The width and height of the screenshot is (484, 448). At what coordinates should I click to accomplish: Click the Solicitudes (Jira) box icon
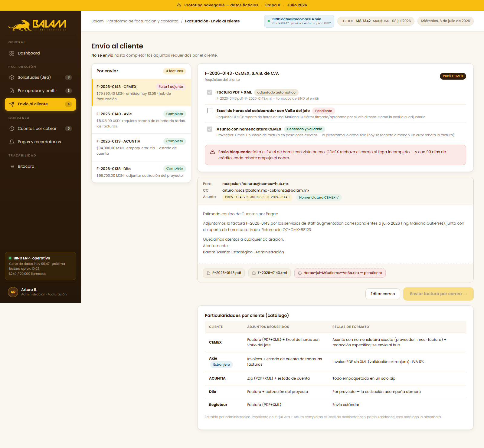click(x=12, y=77)
